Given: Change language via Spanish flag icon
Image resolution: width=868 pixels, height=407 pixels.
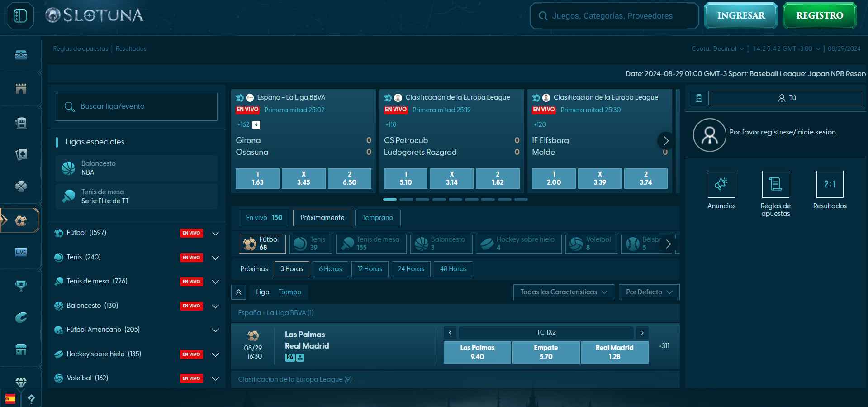Looking at the screenshot, I should [x=10, y=399].
